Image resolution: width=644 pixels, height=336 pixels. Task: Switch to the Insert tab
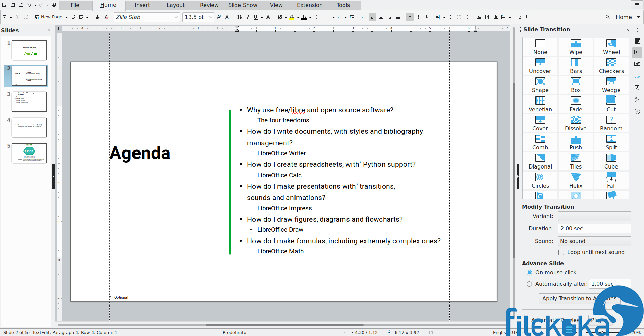point(142,5)
